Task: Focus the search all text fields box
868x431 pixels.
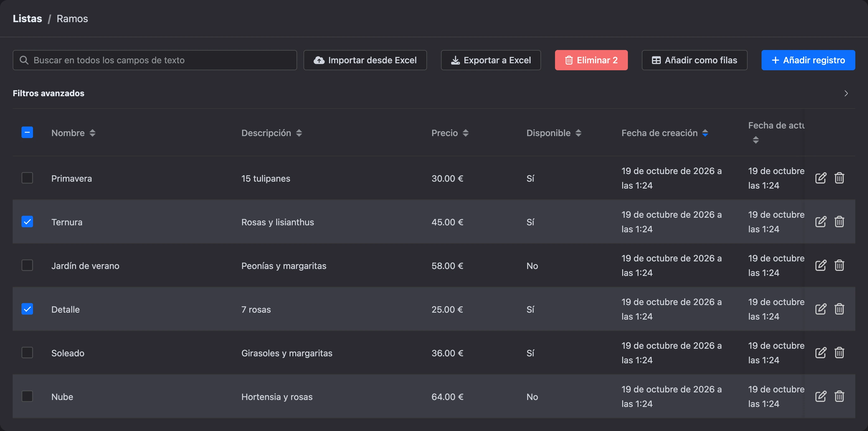Action: [155, 60]
